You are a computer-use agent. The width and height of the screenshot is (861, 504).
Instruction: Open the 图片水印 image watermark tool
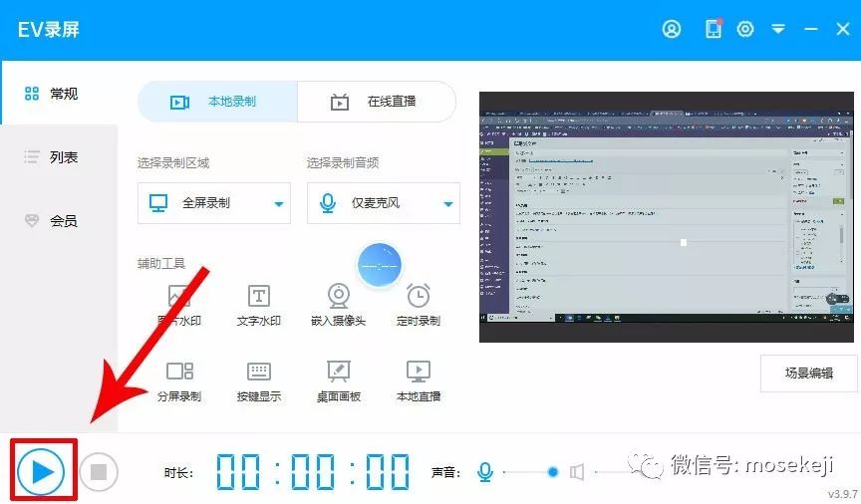[x=179, y=305]
